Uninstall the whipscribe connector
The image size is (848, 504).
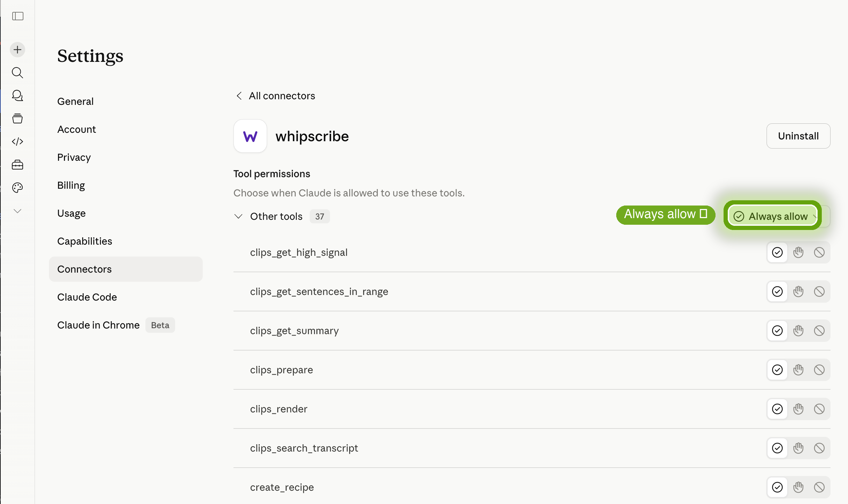click(x=798, y=136)
